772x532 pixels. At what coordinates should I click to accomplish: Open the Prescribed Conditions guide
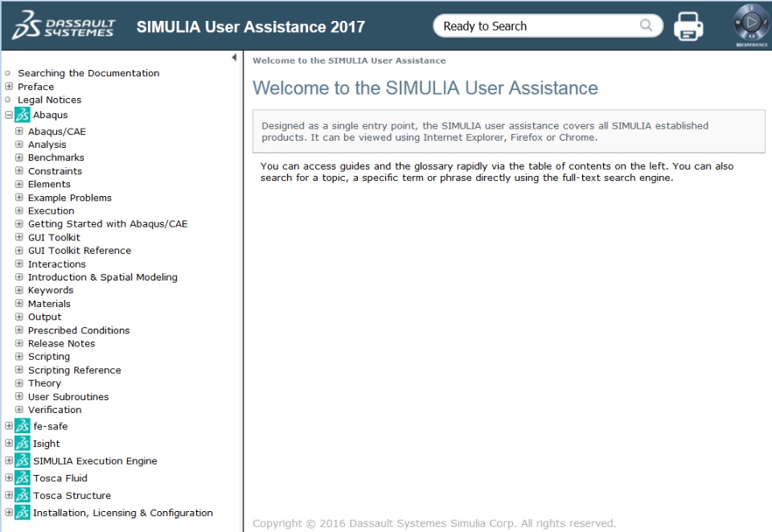pyautogui.click(x=79, y=329)
